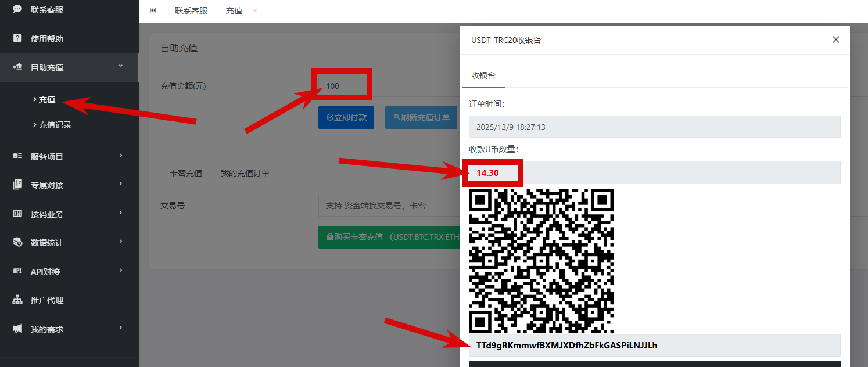Click the 充值金额(元) label
868x367 pixels.
coord(183,86)
